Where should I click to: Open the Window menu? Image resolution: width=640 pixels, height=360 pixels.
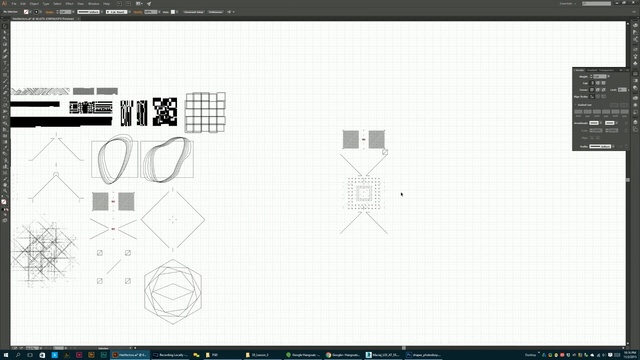(93, 4)
